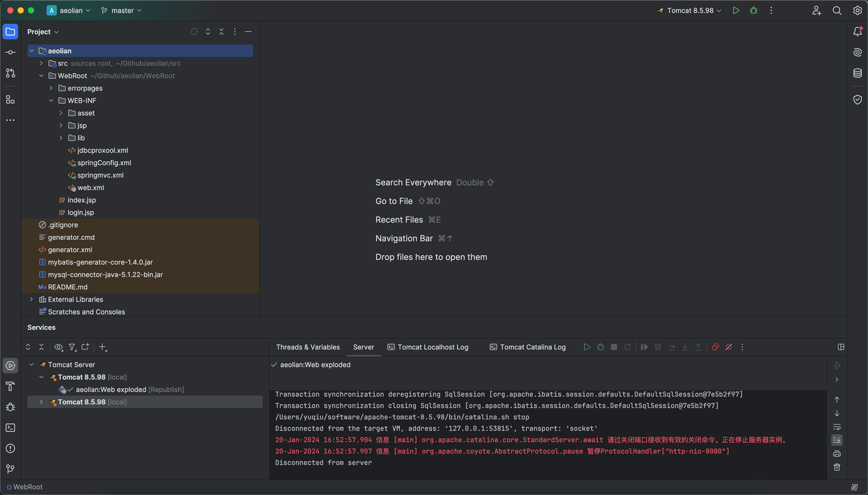Image resolution: width=868 pixels, height=495 pixels.
Task: Expand the second Tomcat 8.5.98 service node
Action: 41,402
